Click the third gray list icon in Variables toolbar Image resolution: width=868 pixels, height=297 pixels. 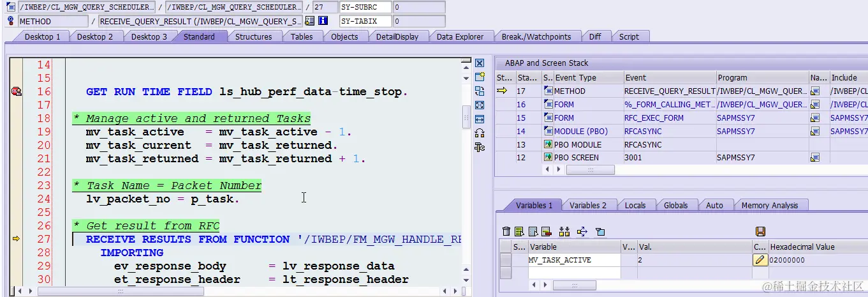pos(533,231)
